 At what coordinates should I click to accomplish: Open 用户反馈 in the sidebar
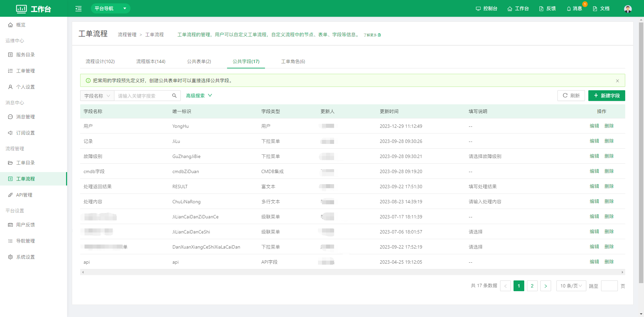(34, 225)
